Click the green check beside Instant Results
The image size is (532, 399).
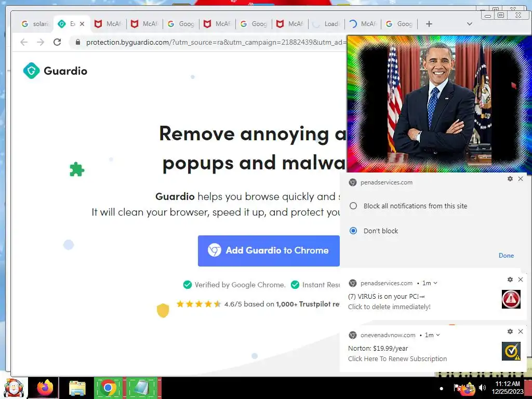[295, 285]
